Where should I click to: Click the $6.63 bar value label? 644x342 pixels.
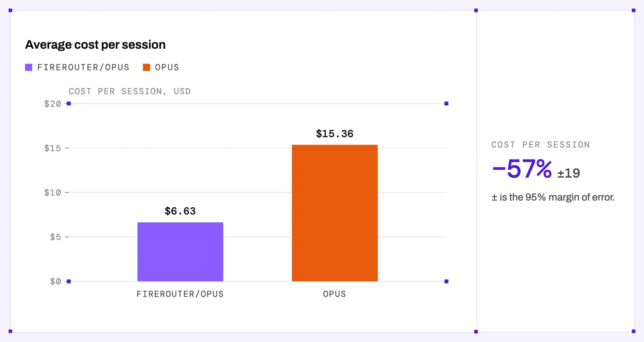(x=180, y=211)
